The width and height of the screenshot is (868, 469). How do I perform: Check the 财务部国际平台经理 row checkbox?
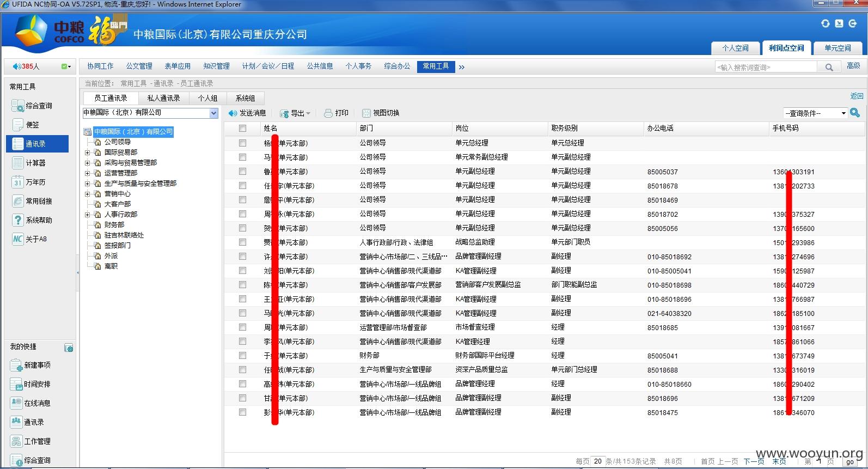click(x=242, y=356)
